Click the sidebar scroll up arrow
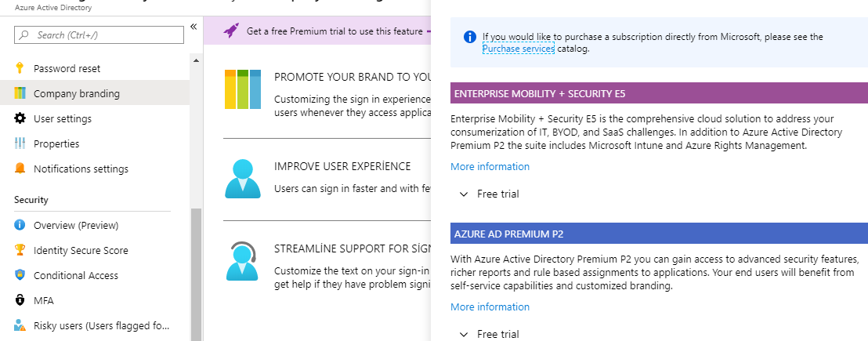The width and height of the screenshot is (868, 341). pos(196,60)
